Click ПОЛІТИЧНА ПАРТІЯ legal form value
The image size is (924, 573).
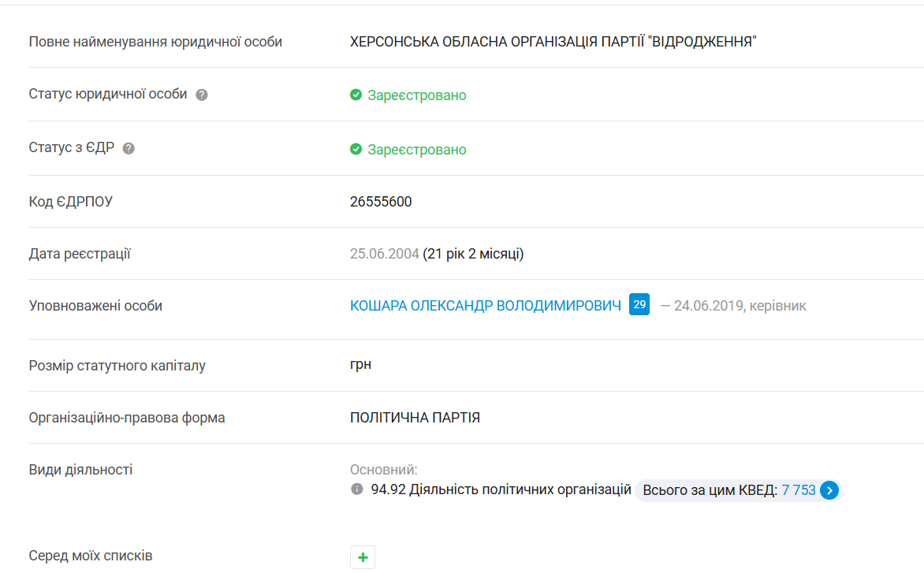(415, 418)
